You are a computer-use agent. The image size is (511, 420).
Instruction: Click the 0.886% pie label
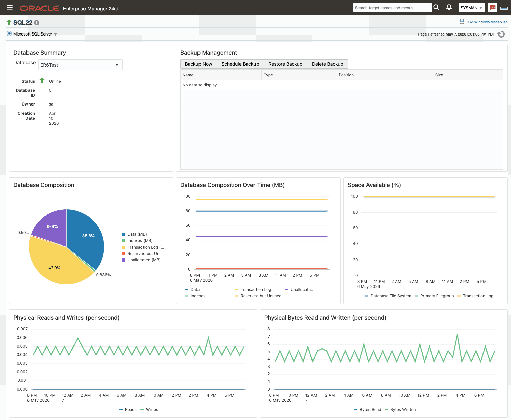tap(103, 275)
